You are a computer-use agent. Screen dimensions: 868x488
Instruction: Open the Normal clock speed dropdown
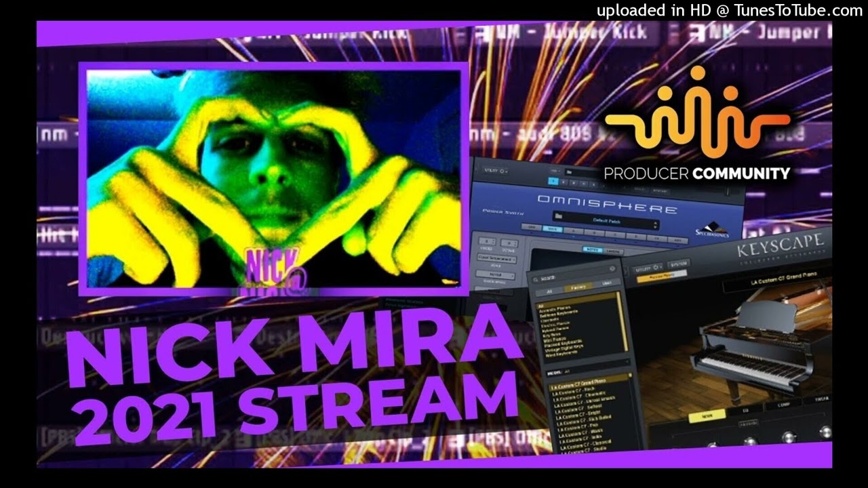[x=496, y=275]
